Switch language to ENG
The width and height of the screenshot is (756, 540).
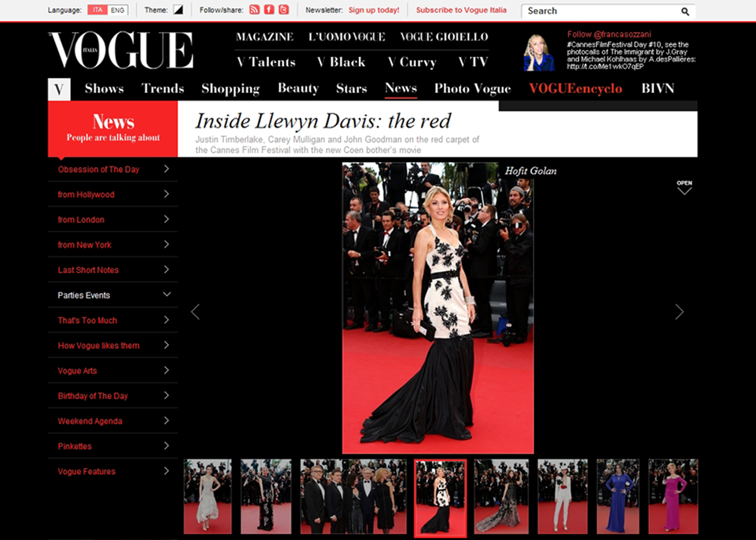(118, 10)
